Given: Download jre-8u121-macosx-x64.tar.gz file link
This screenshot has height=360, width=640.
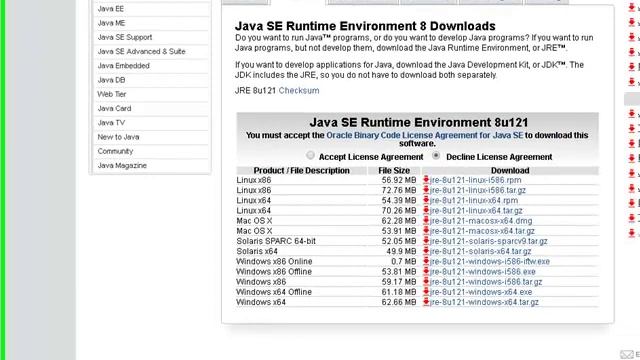Looking at the screenshot, I should click(482, 231).
